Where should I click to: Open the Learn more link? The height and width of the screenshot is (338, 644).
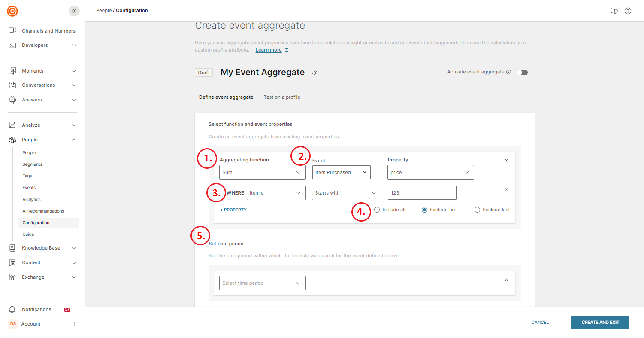[x=269, y=50]
